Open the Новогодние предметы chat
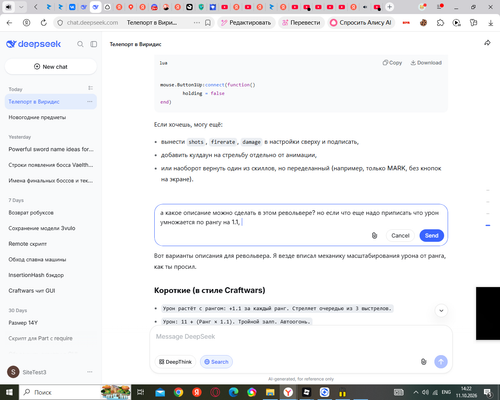 pyautogui.click(x=51, y=117)
